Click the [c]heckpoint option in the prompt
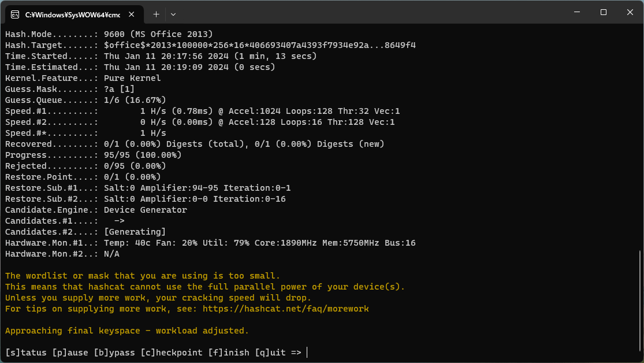This screenshot has width=644, height=363. pos(172,353)
